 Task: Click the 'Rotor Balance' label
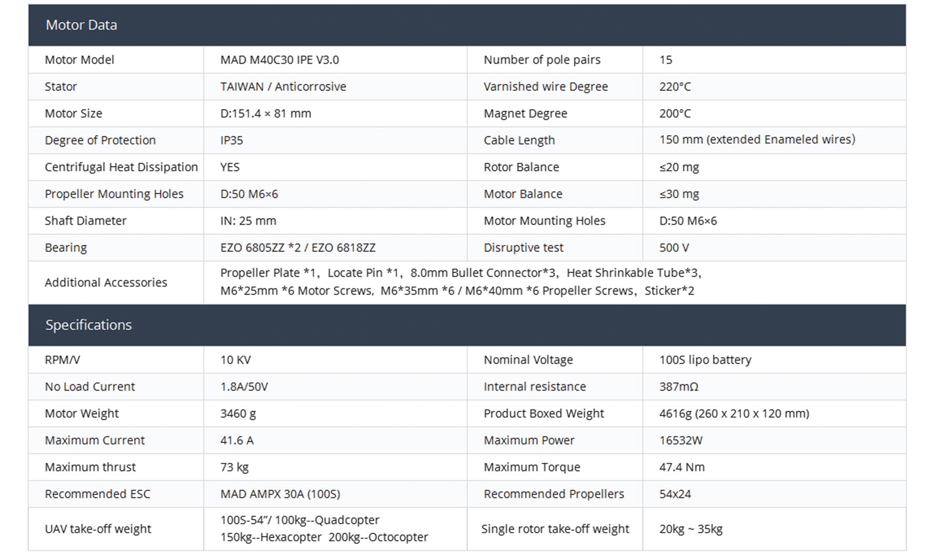pos(522,167)
